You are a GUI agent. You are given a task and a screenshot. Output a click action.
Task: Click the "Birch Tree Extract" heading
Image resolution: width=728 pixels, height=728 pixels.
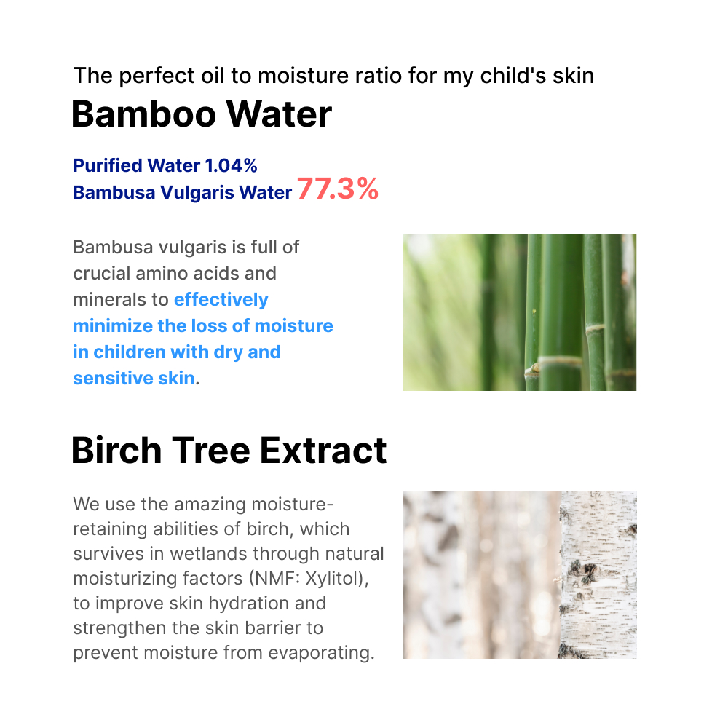[229, 451]
